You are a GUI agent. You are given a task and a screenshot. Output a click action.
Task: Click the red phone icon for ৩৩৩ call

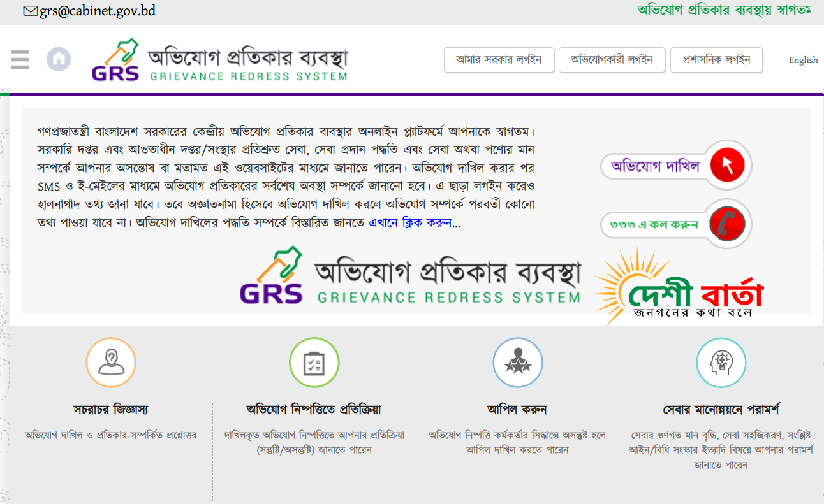[727, 224]
